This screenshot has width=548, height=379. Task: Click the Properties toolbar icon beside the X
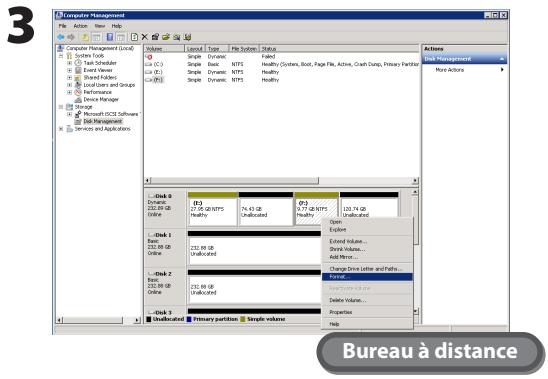pyautogui.click(x=155, y=37)
